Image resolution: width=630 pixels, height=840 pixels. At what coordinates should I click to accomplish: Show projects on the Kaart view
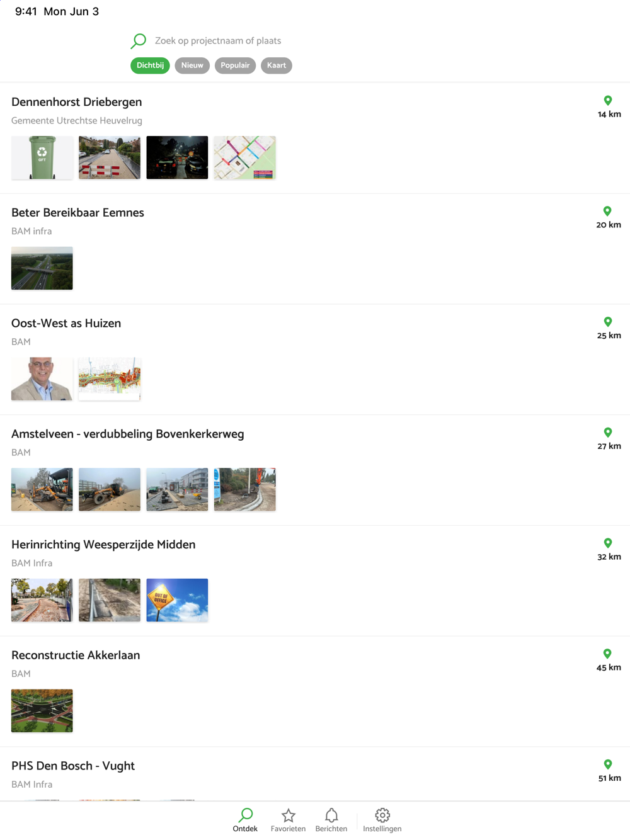(x=277, y=65)
